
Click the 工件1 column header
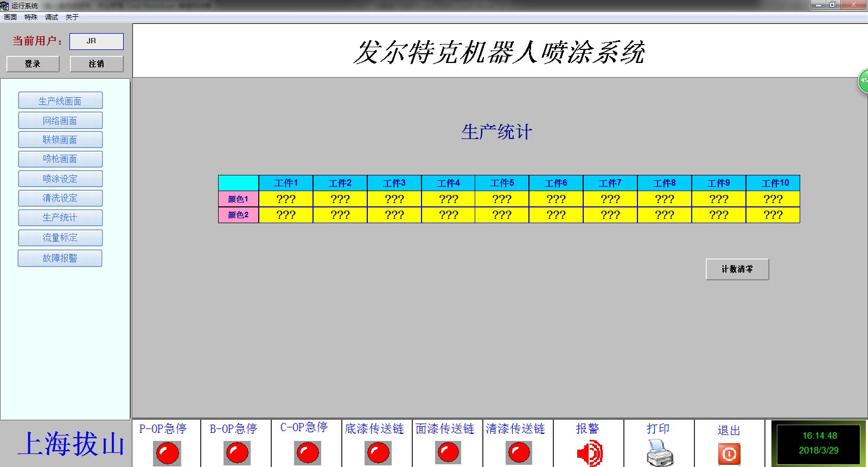pyautogui.click(x=286, y=183)
